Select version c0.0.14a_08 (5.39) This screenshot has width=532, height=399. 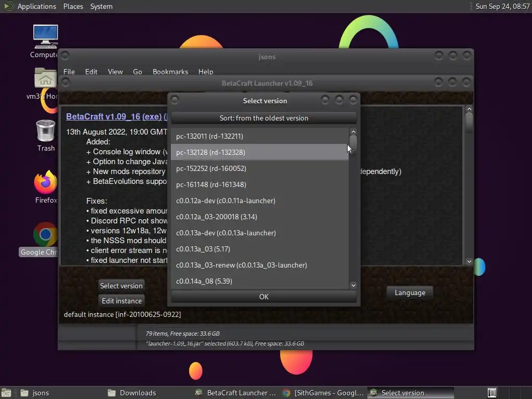[x=260, y=281]
